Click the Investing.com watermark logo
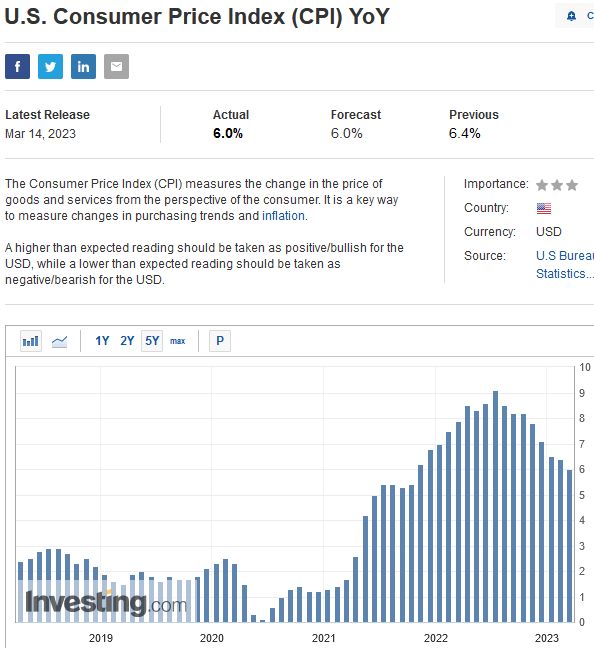Screen dimensions: 594x648 106,603
